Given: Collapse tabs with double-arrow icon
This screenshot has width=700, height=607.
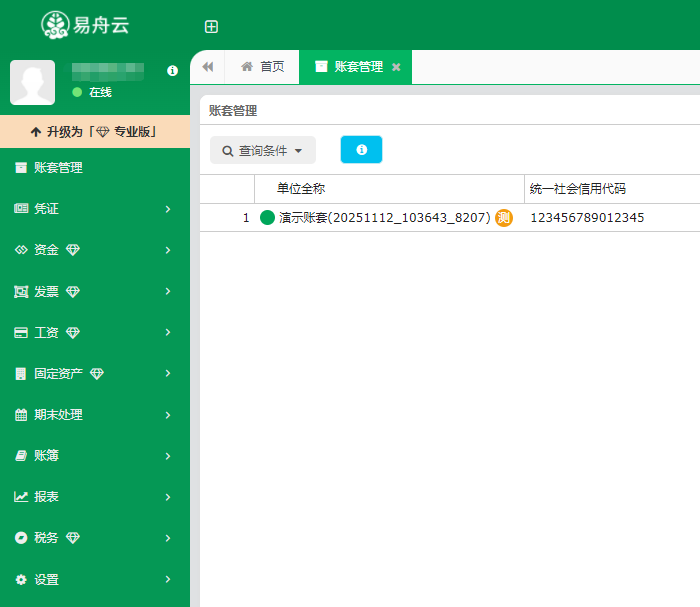Looking at the screenshot, I should click(x=208, y=67).
